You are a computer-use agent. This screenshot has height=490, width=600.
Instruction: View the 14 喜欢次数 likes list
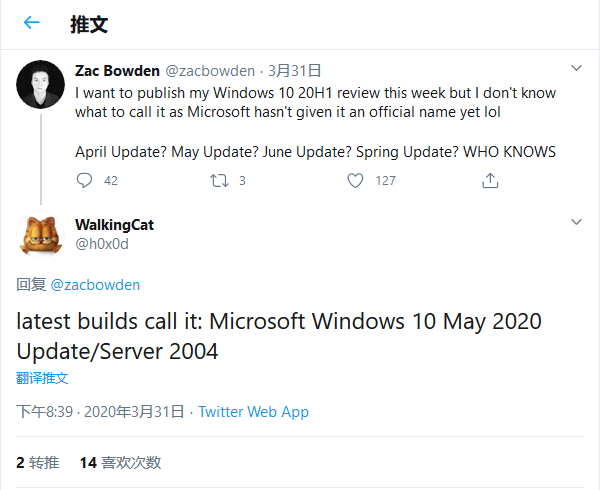[120, 462]
